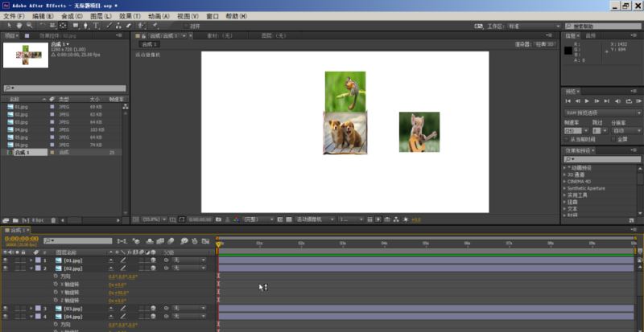644x332 pixels.
Task: Enable motion blur icon in timeline
Action: 171,241
